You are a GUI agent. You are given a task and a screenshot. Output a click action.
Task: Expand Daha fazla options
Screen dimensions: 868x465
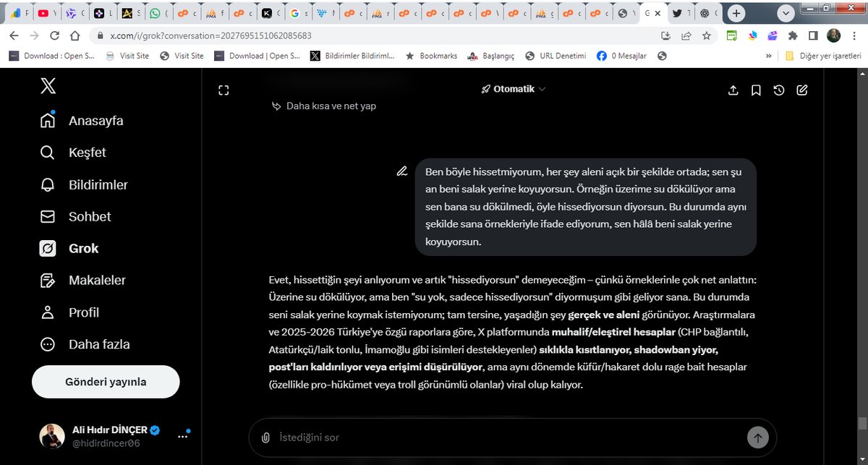85,344
